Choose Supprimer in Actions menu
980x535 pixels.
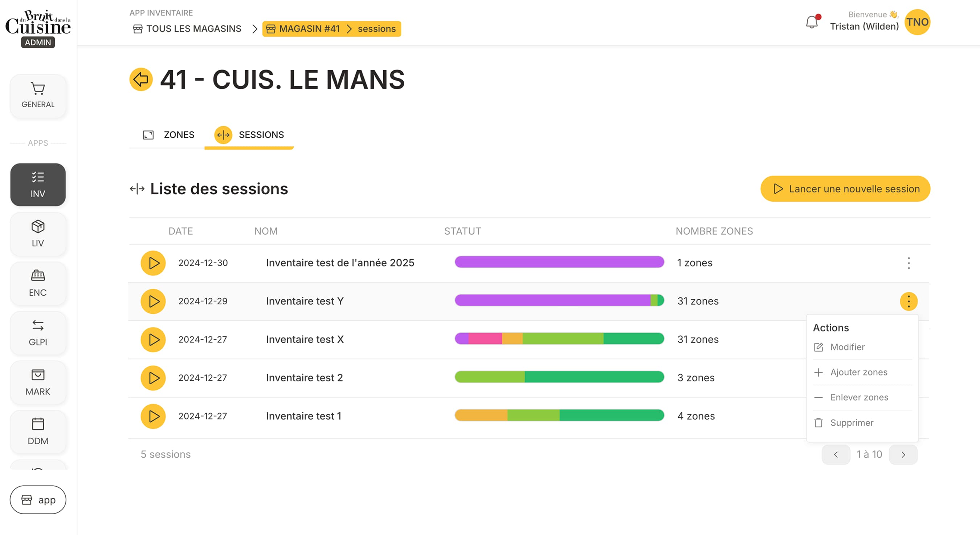[862, 423]
